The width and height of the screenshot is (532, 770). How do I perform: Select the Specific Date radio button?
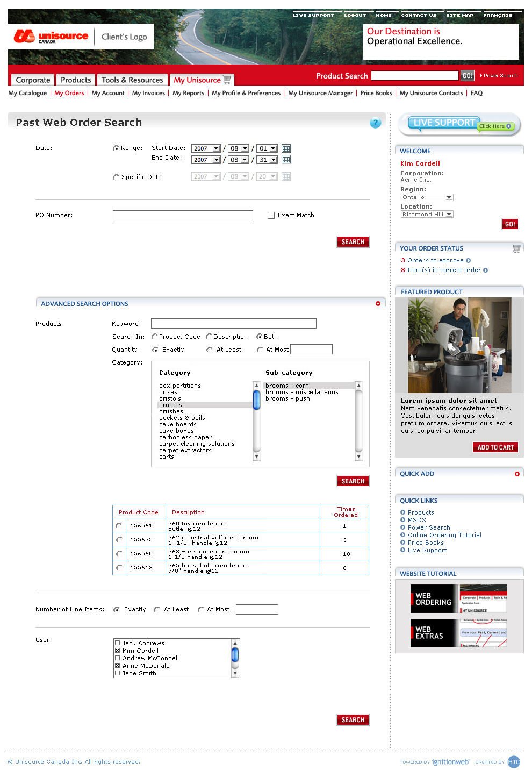(x=116, y=177)
